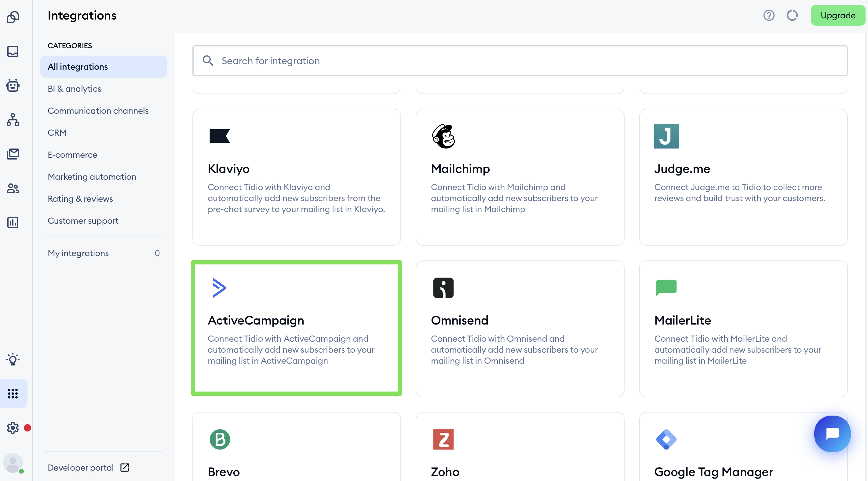Open the ActiveCampaign integration card
This screenshot has width=868, height=481.
point(296,328)
